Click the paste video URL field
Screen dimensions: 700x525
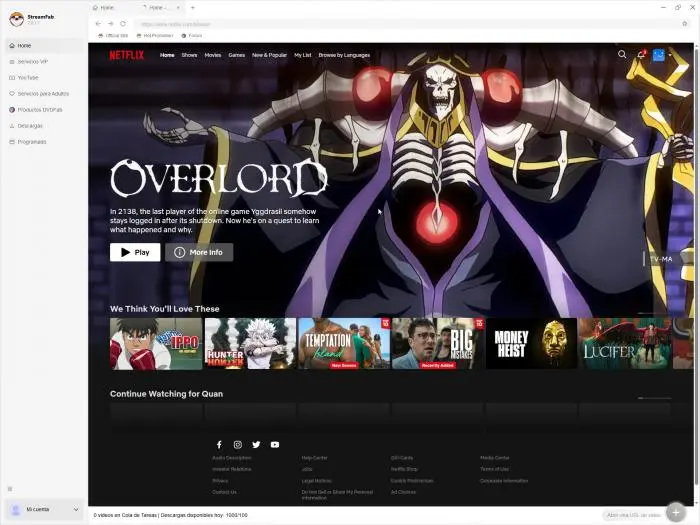(633, 515)
